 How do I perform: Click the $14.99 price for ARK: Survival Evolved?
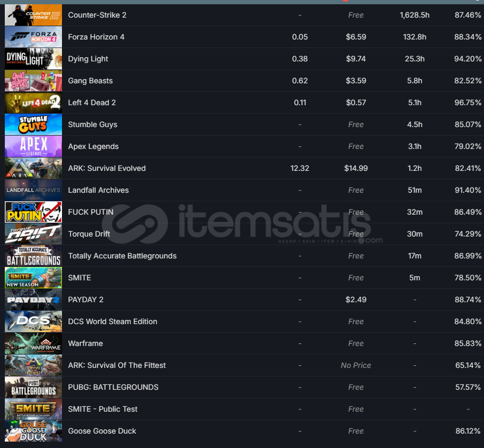point(356,168)
